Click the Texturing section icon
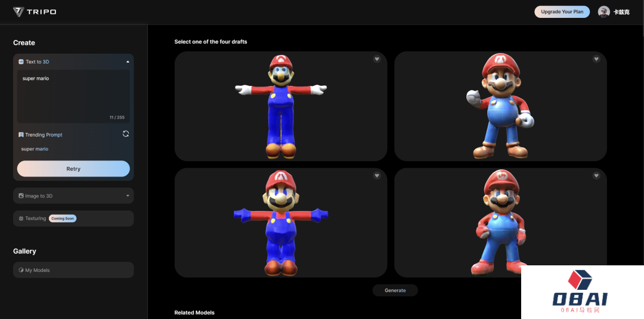 click(x=21, y=218)
